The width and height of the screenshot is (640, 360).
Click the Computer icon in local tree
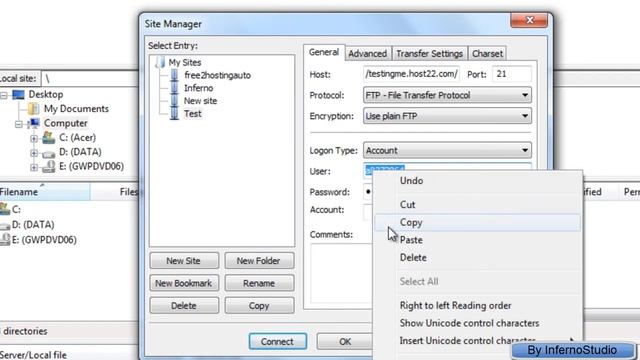(34, 123)
